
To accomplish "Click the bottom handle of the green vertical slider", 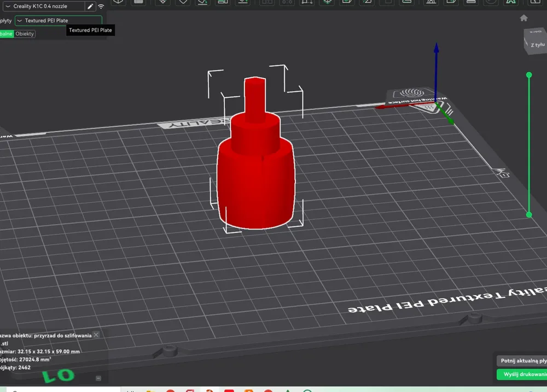I will click(x=529, y=215).
